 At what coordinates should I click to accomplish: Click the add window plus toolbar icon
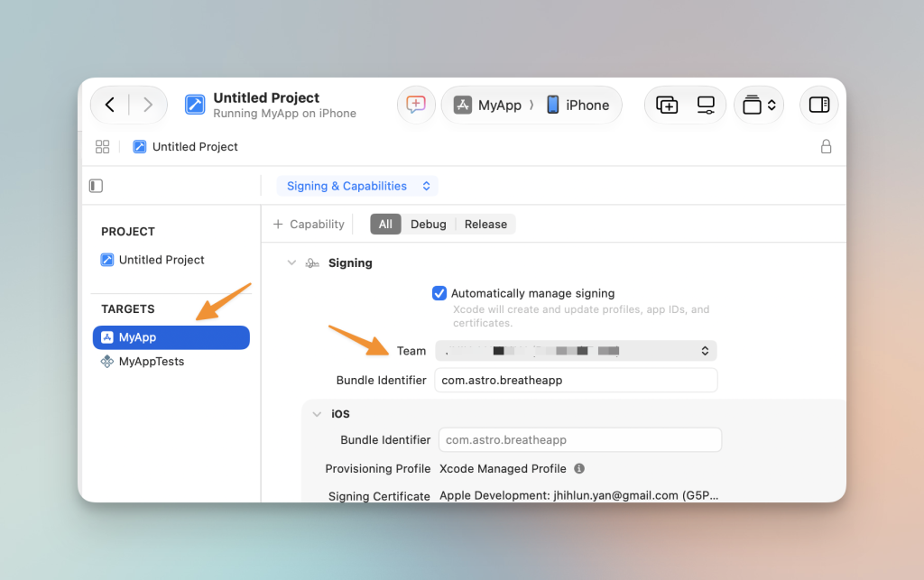667,105
